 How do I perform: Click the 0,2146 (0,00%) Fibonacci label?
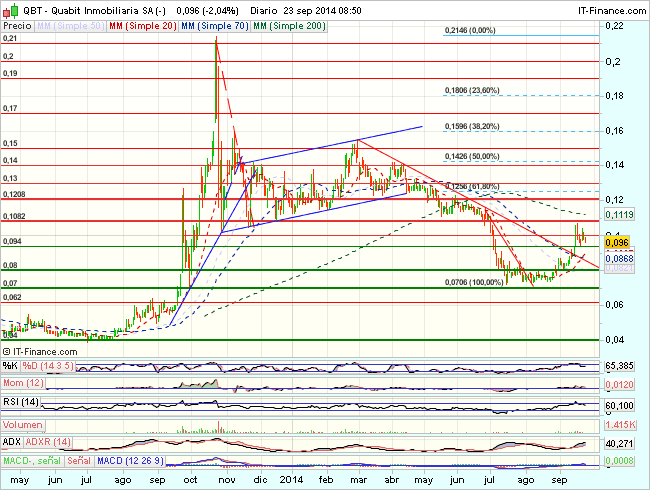coord(470,30)
